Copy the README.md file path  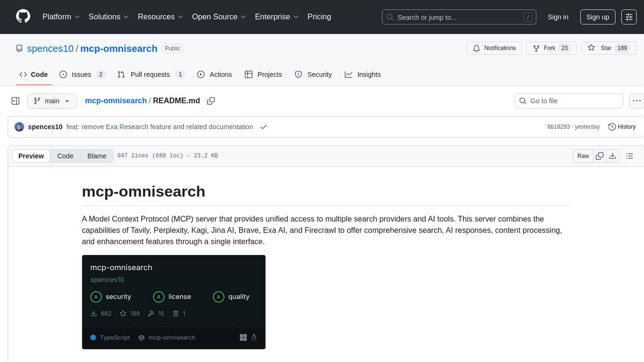click(x=211, y=101)
